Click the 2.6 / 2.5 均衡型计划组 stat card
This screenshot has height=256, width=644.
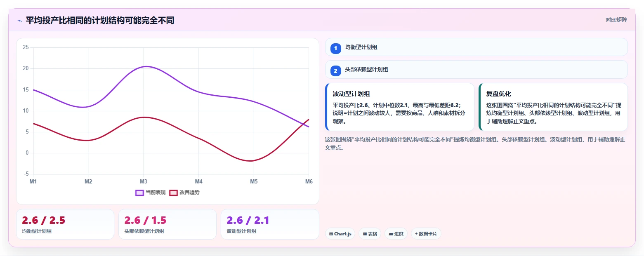[x=65, y=224]
